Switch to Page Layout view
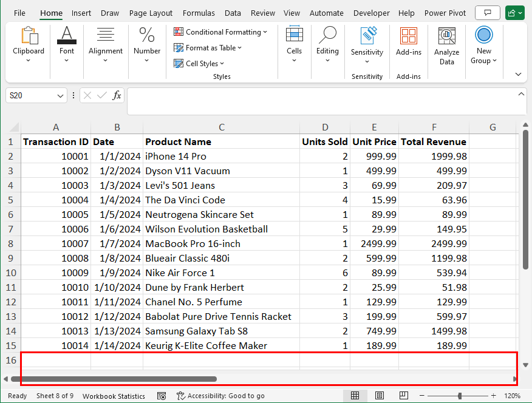This screenshot has height=403, width=532. 380,396
